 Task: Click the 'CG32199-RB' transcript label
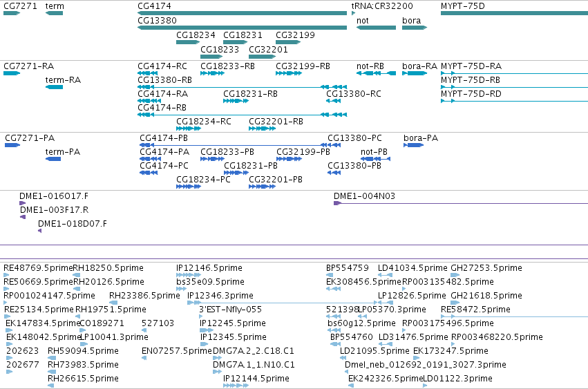point(303,66)
